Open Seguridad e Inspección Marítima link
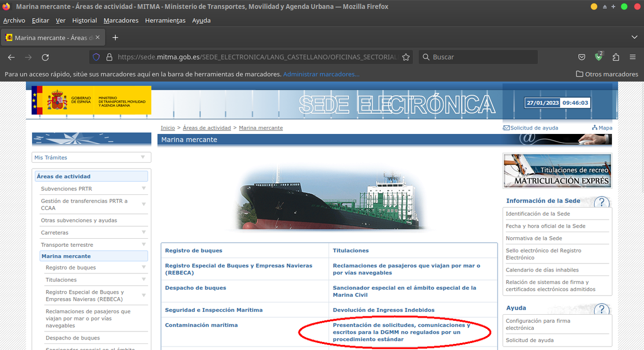 click(214, 310)
